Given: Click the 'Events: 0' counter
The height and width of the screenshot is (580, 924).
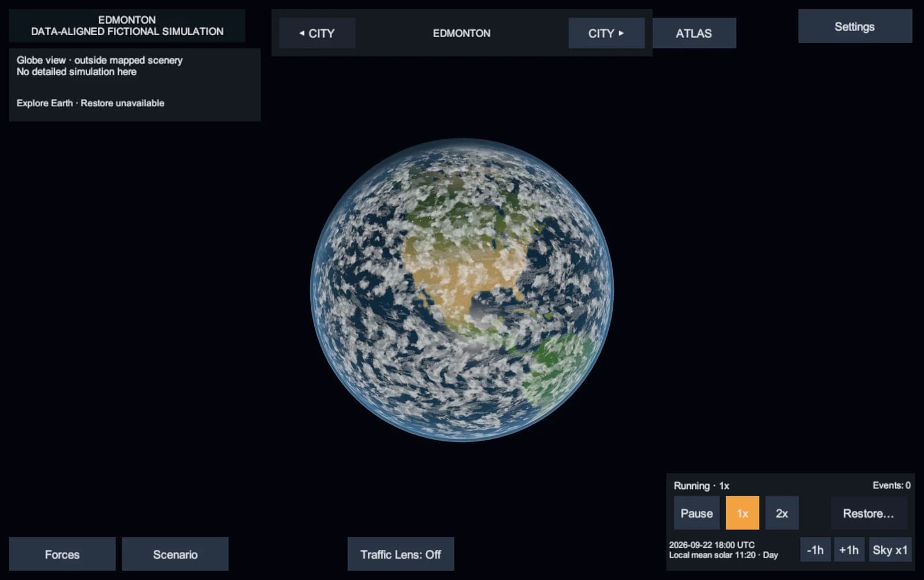Looking at the screenshot, I should point(891,485).
